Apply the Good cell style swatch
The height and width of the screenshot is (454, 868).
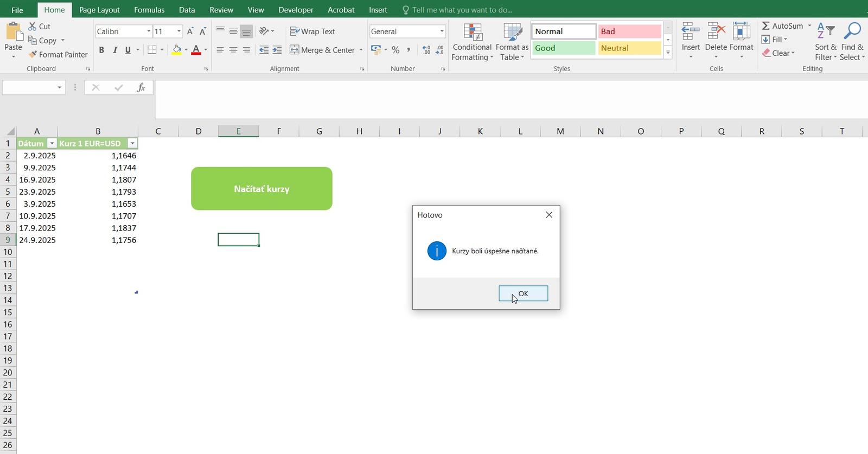[x=563, y=48]
